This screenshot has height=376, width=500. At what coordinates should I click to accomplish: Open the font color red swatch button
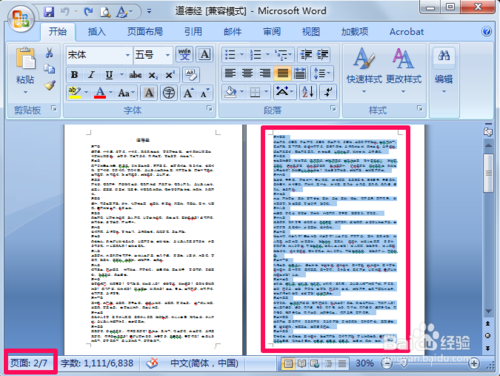click(100, 92)
